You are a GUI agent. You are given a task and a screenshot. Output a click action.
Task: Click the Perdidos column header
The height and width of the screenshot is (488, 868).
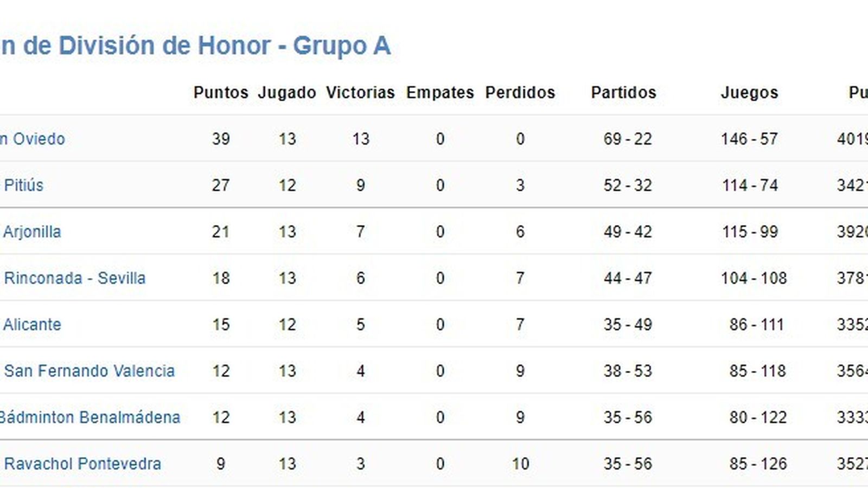tap(520, 93)
